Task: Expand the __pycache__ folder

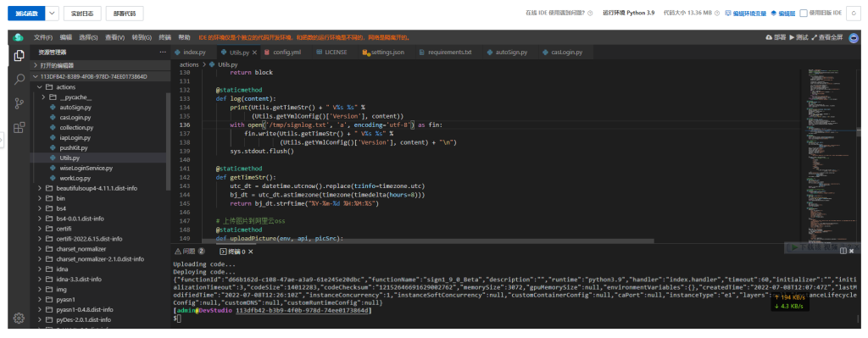Action: [x=44, y=97]
